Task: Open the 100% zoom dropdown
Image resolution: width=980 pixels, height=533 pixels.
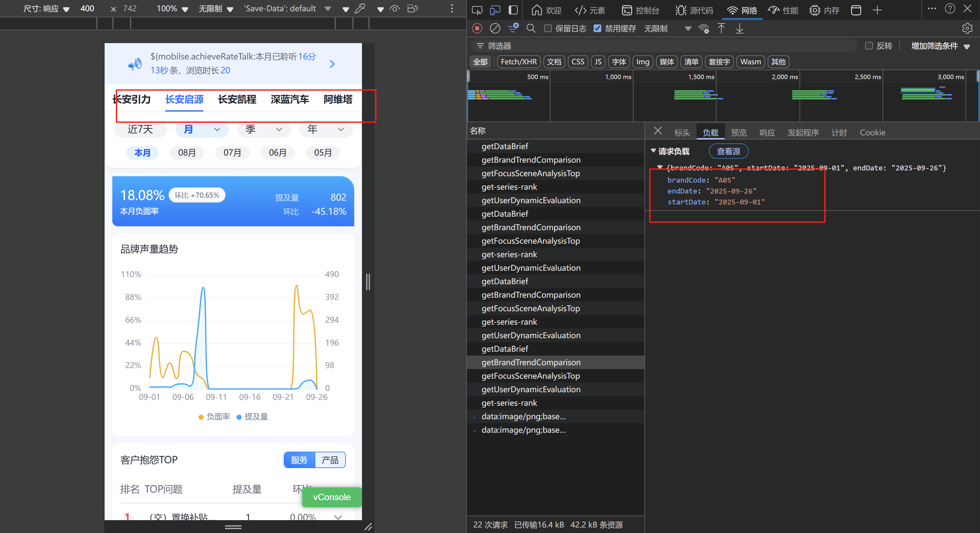Action: (x=172, y=9)
